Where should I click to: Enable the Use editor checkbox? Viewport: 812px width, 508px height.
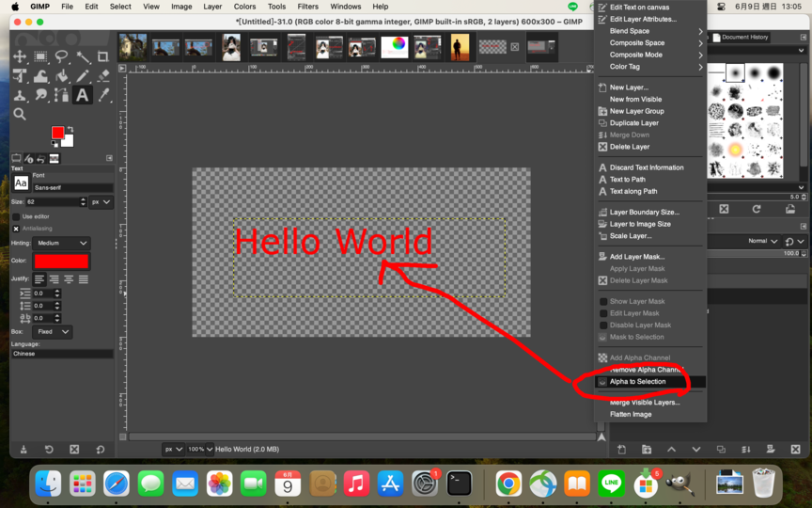pos(16,216)
